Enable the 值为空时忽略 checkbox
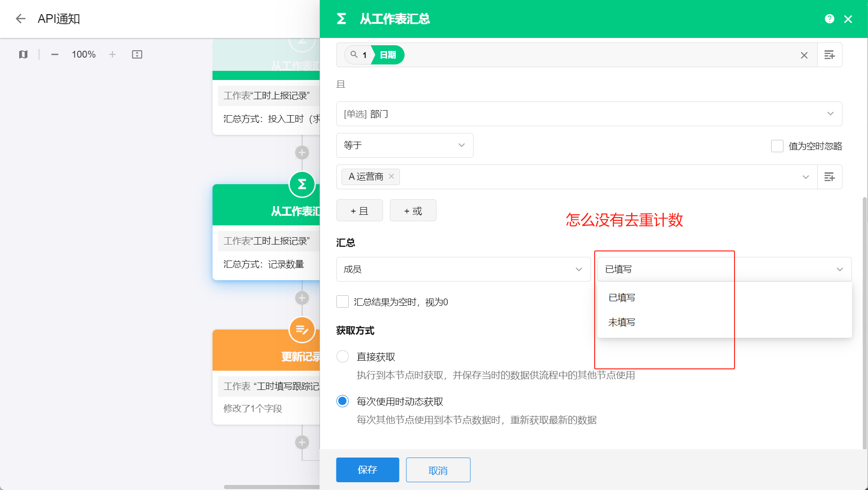The width and height of the screenshot is (868, 490). pyautogui.click(x=777, y=146)
